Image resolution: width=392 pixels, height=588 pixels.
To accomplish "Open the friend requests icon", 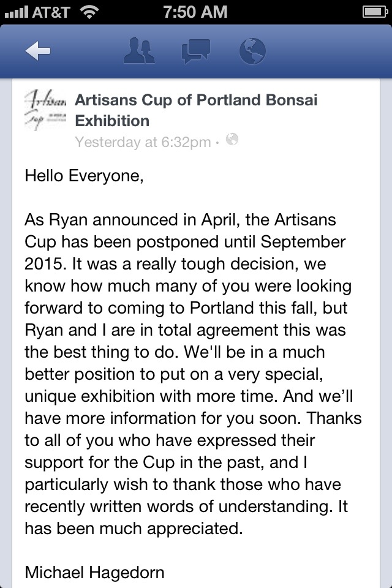I will coord(138,51).
